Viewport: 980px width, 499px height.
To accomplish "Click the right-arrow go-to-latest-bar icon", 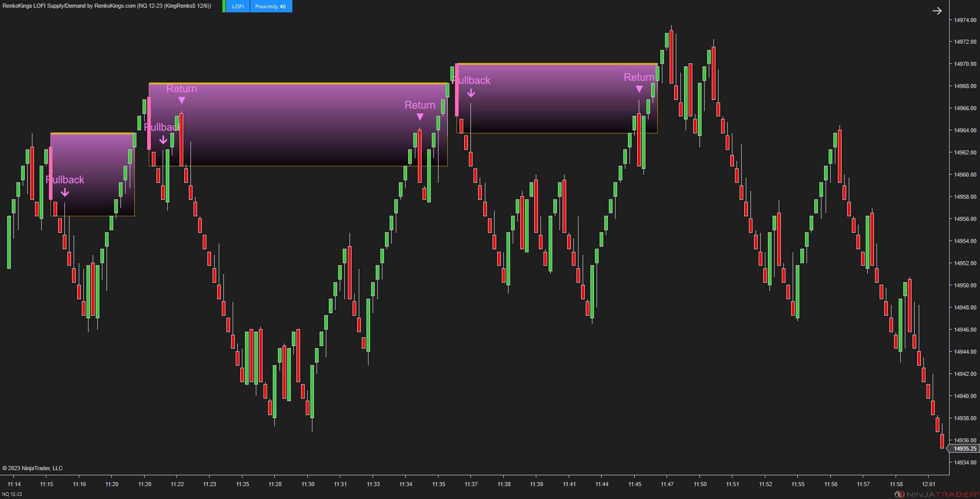I will tap(937, 10).
